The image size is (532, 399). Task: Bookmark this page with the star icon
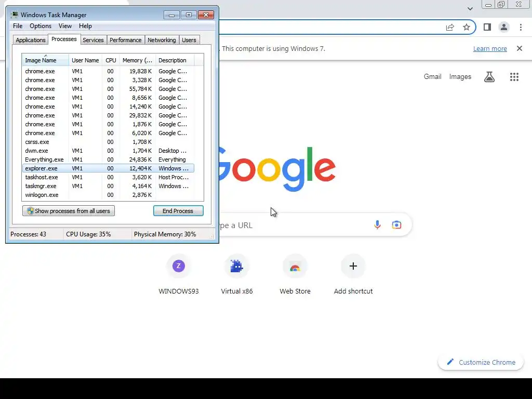[467, 27]
